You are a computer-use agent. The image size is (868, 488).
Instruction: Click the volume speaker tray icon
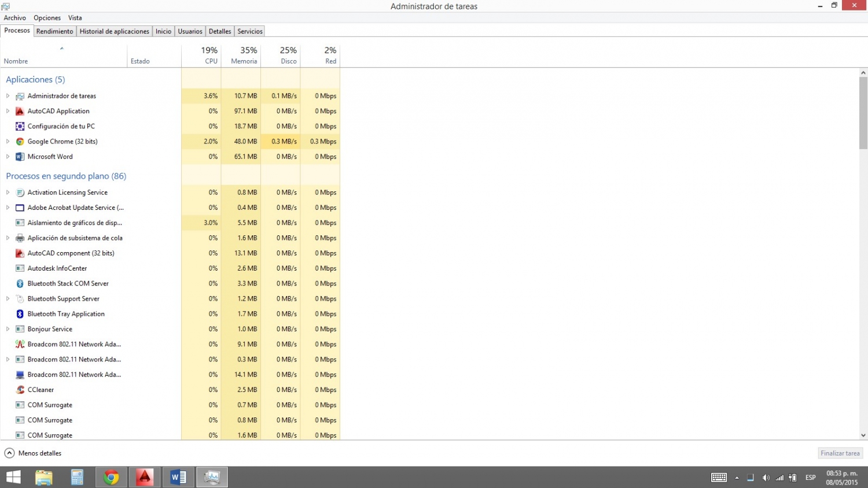pos(766,478)
